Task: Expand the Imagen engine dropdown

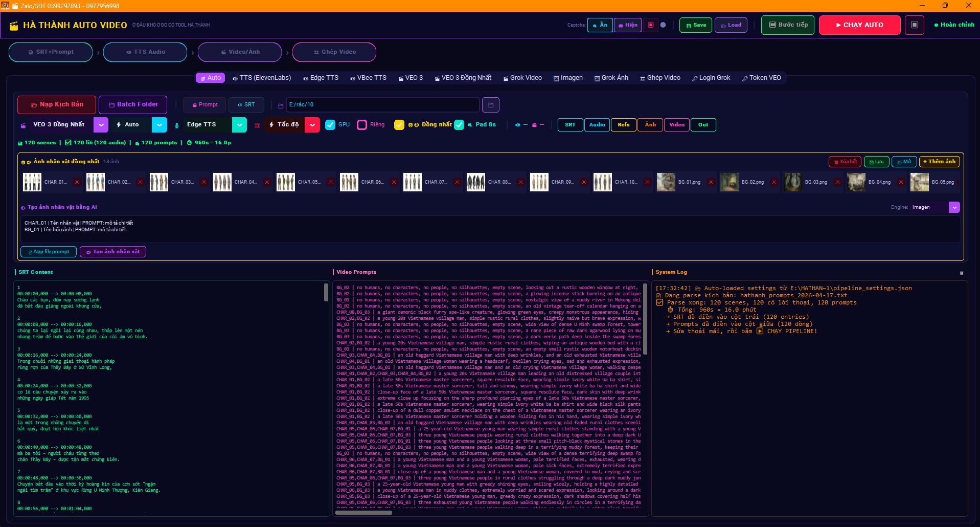Action: click(954, 207)
